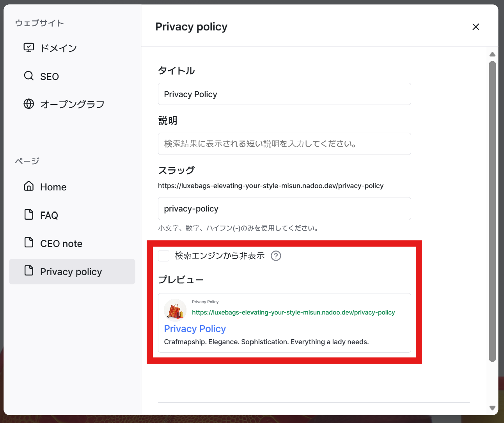504x423 pixels.
Task: Click the bag favicon preview thumbnail
Action: pos(175,310)
